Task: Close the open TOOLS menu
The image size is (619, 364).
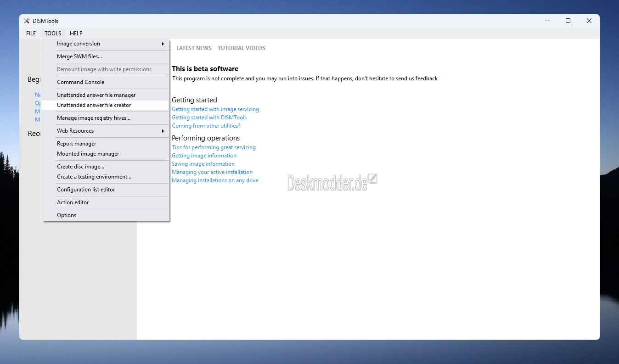Action: tap(53, 34)
